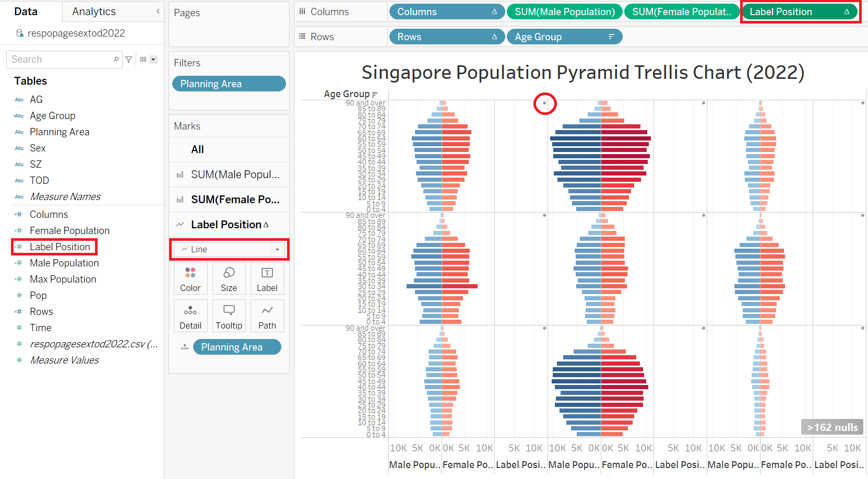Viewport: 868px width, 479px height.
Task: Select Label Position field in Tables
Action: tap(60, 247)
